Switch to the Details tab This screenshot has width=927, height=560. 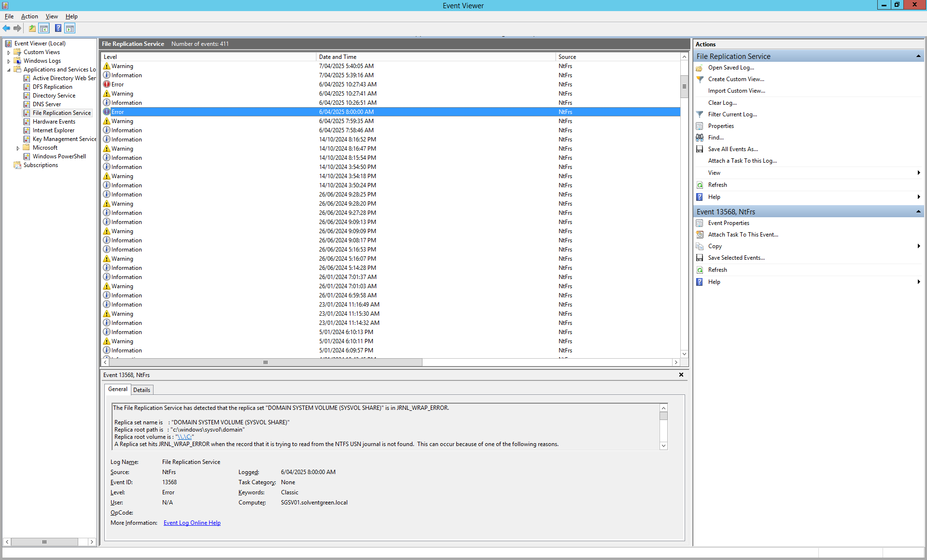[x=142, y=390]
